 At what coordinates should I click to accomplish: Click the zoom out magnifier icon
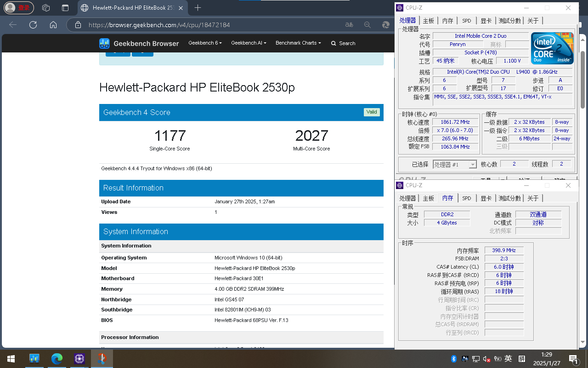(367, 25)
